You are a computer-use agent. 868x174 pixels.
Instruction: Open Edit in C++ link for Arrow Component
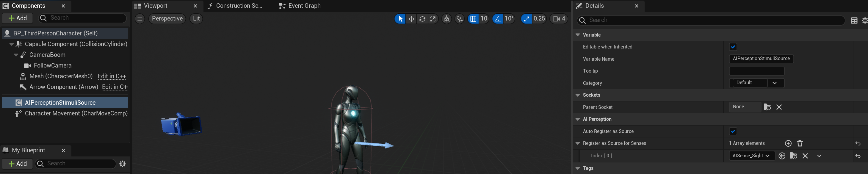coord(115,87)
